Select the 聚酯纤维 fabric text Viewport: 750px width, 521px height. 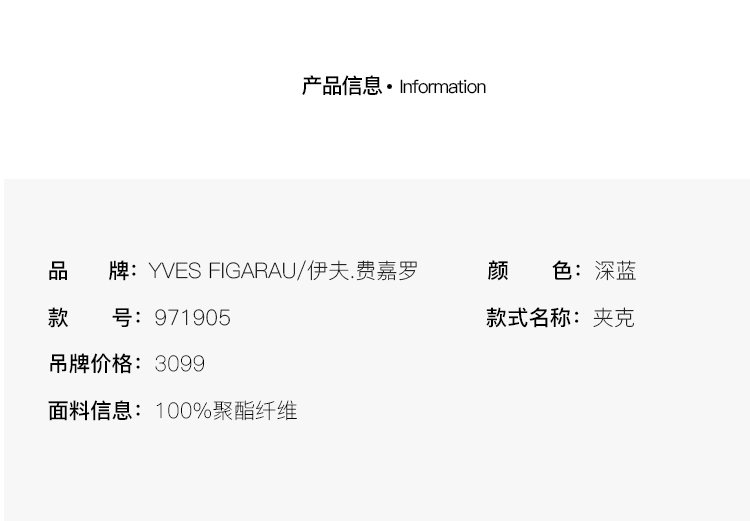(255, 411)
